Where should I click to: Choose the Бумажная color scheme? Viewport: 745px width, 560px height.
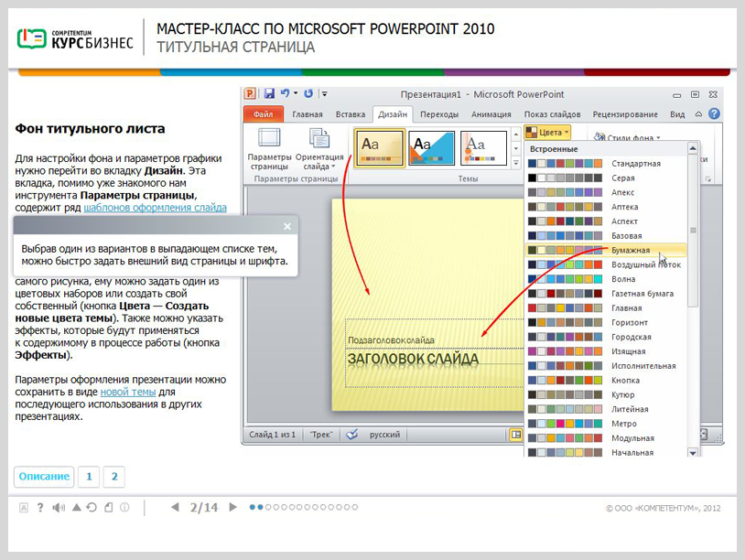[x=606, y=251]
